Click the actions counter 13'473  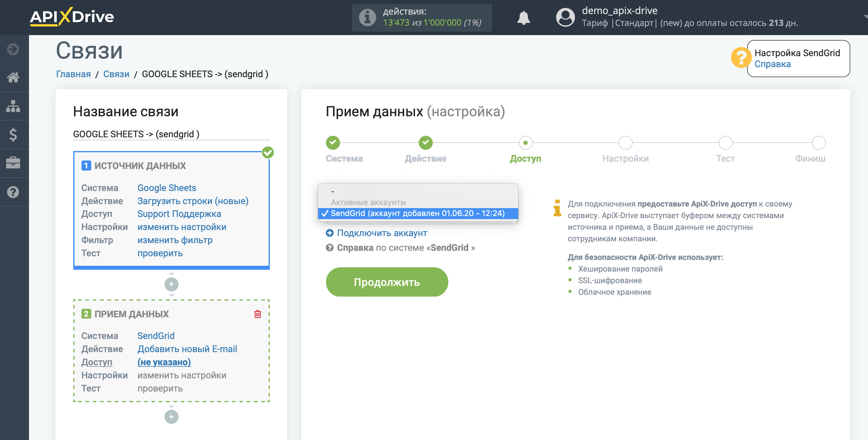(396, 23)
